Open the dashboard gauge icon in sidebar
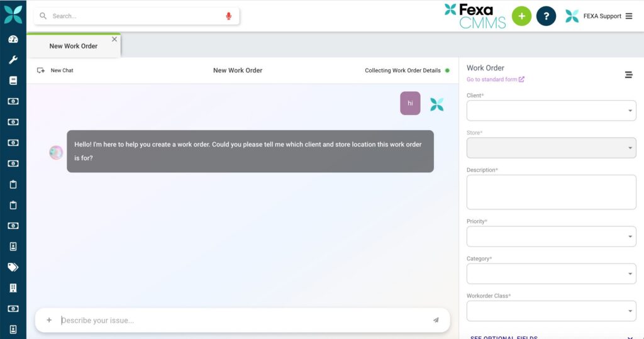Viewport: 644px width, 339px height. [x=13, y=39]
